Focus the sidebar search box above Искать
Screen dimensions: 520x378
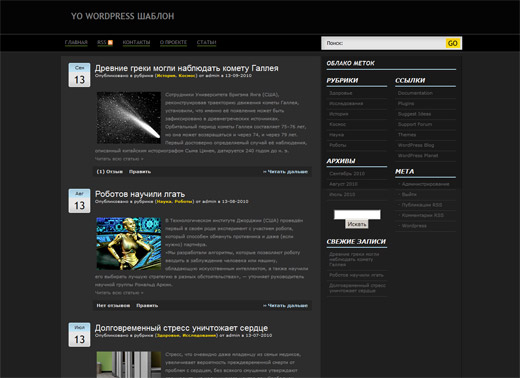click(x=357, y=214)
